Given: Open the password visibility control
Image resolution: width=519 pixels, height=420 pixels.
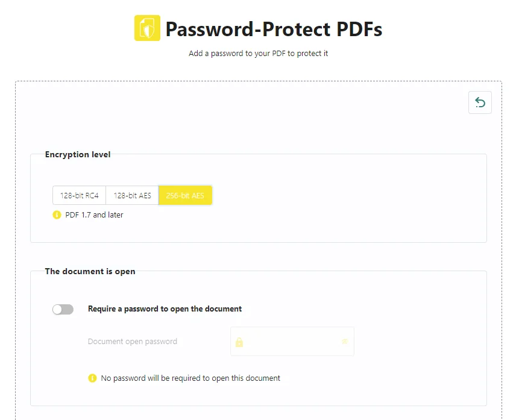Looking at the screenshot, I should (344, 341).
